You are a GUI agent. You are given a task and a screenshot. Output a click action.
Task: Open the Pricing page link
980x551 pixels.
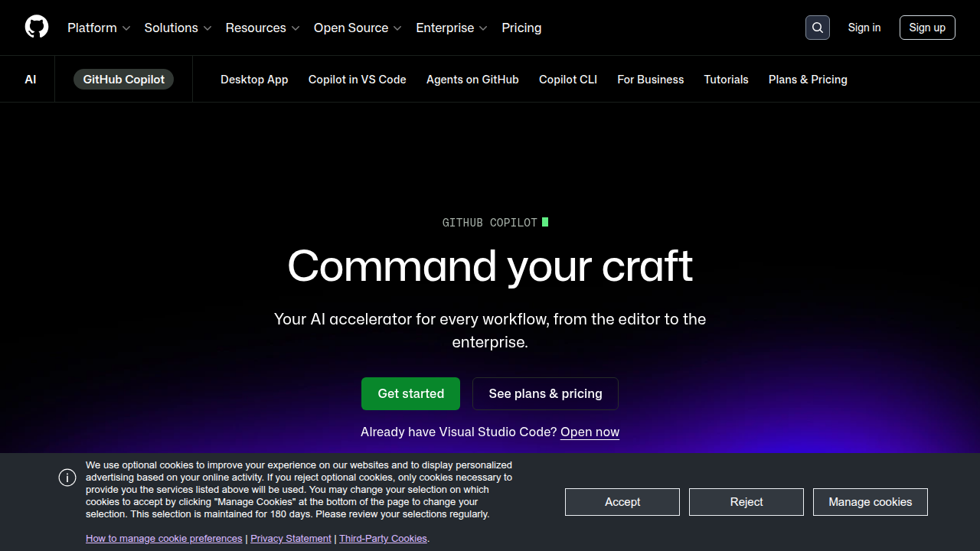(521, 28)
